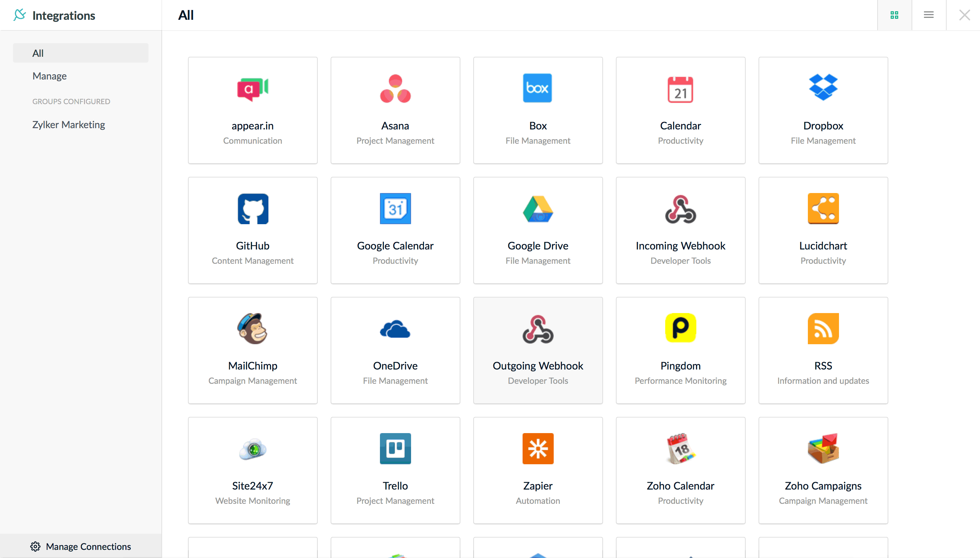This screenshot has width=980, height=558.
Task: Select the RSS integration
Action: coord(822,350)
